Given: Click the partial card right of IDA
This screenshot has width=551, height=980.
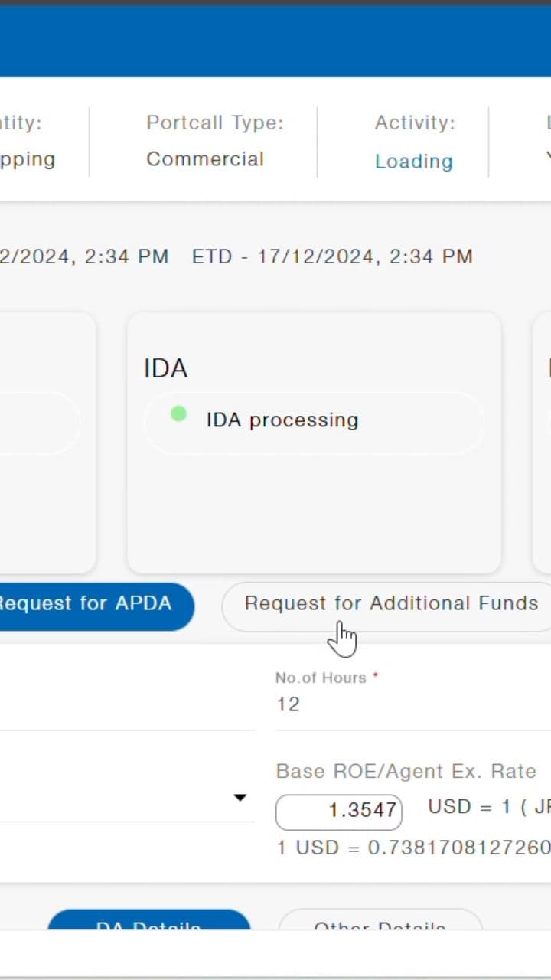Looking at the screenshot, I should [545, 442].
